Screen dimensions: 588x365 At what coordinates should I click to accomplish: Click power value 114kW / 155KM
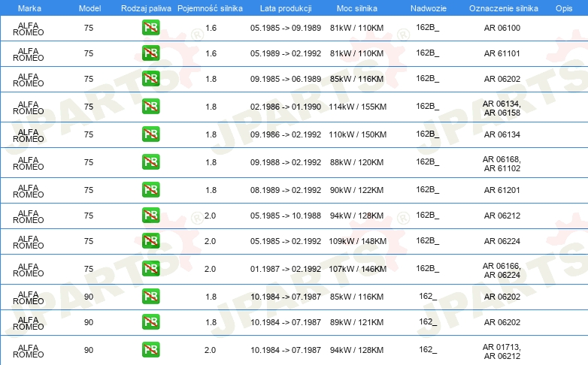357,107
